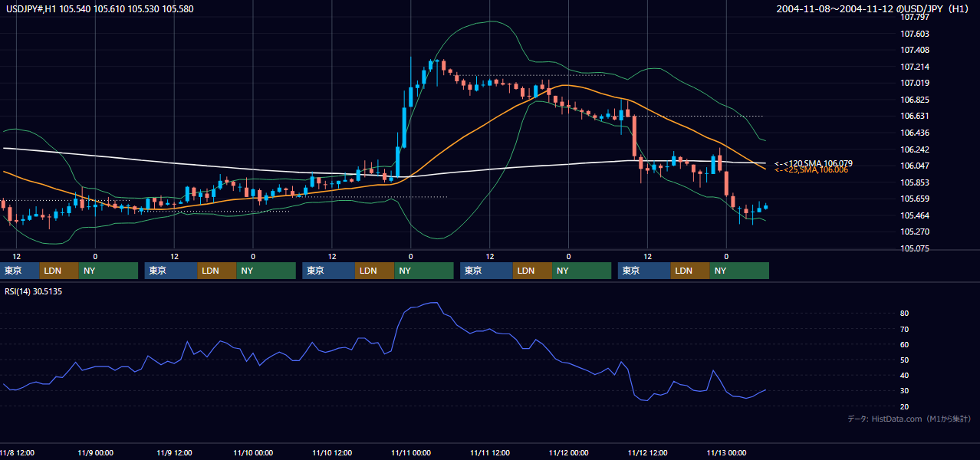Screen dimensions: 980x460
Task: Select the 11/12 12:00 time axis label
Action: click(648, 452)
